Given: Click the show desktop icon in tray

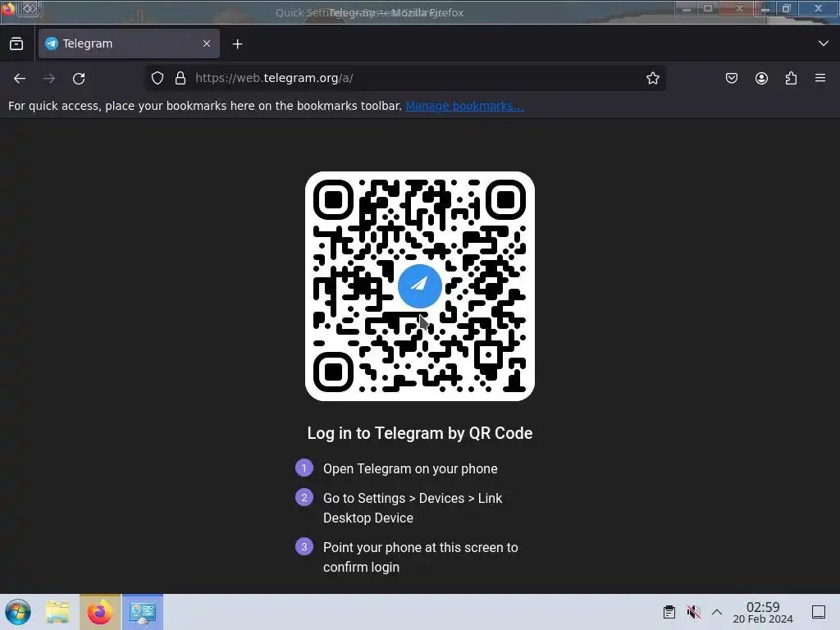Looking at the screenshot, I should tap(819, 612).
